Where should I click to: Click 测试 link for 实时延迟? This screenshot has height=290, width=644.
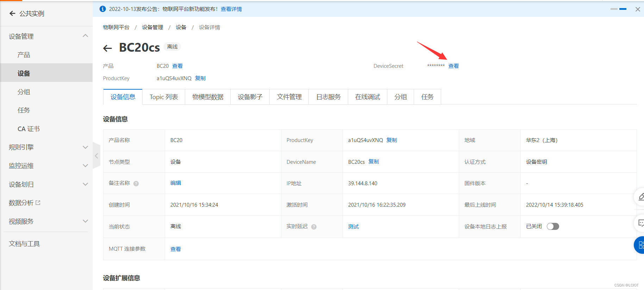click(x=354, y=226)
